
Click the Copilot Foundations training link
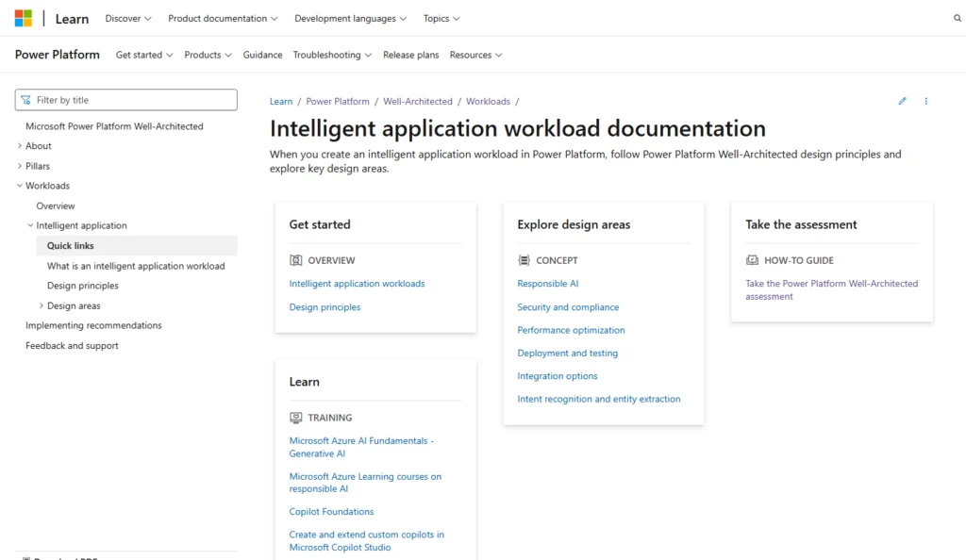(331, 512)
